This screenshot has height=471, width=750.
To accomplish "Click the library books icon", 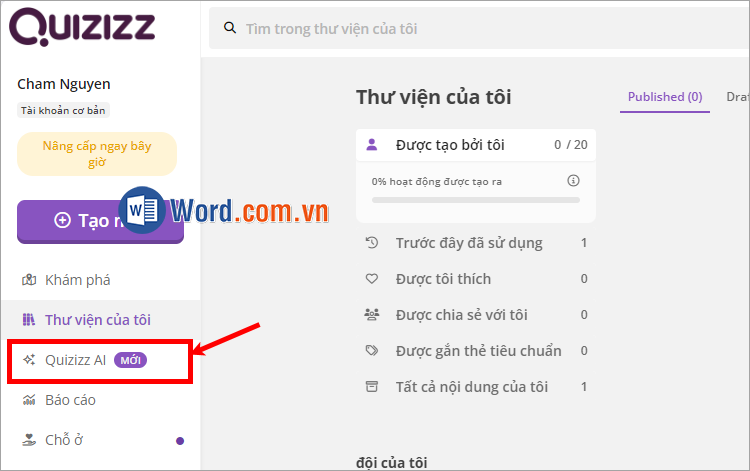I will [x=29, y=319].
